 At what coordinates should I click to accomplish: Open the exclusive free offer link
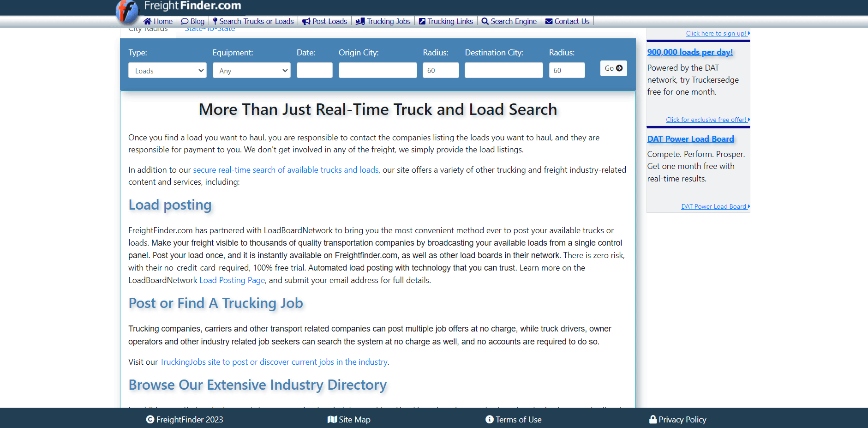click(707, 119)
